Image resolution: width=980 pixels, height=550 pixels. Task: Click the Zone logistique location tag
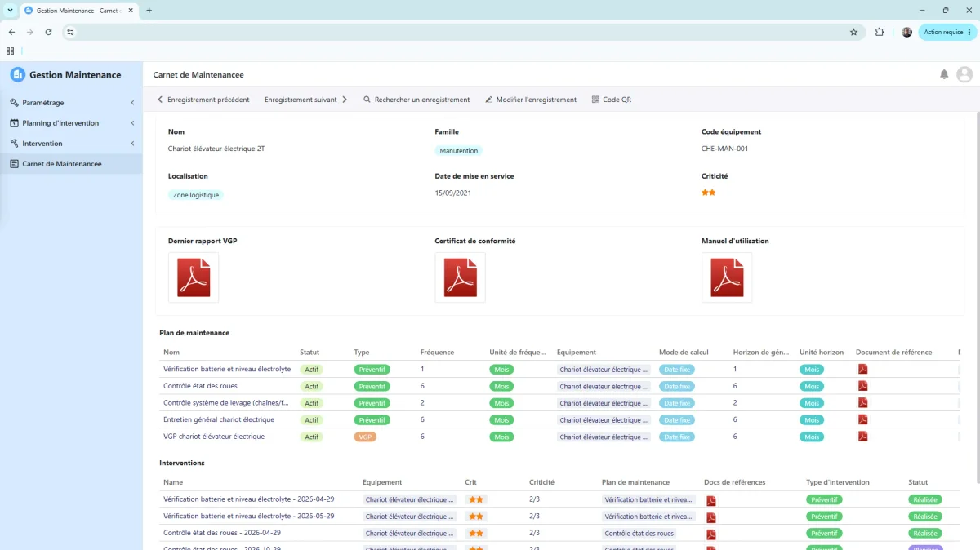click(x=196, y=195)
